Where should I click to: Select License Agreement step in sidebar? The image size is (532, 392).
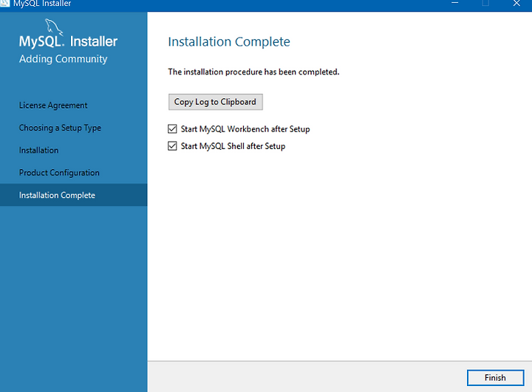(x=53, y=106)
